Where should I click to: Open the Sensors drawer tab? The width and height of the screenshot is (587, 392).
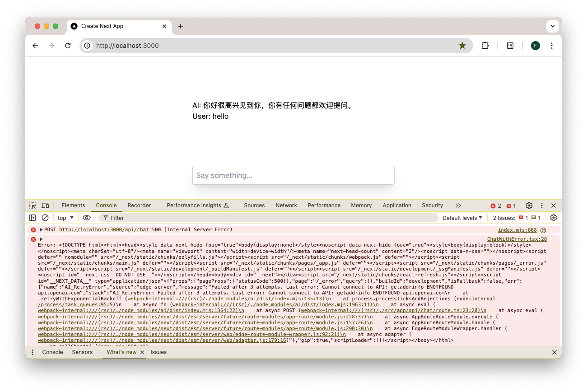coord(82,352)
